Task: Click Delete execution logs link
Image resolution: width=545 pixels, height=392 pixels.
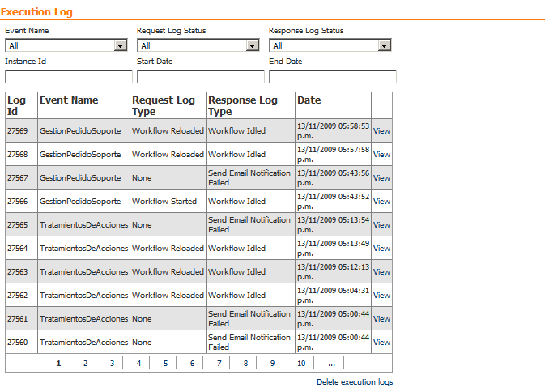Action: pos(355,382)
